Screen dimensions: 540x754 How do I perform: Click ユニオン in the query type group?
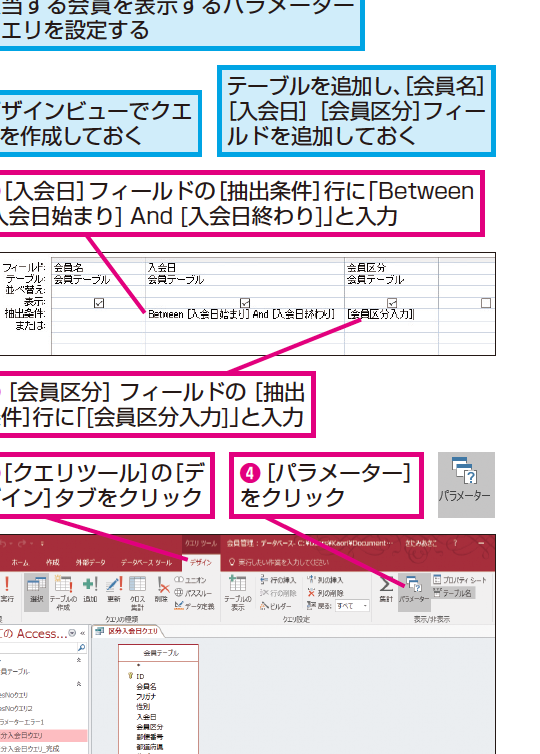(x=190, y=580)
